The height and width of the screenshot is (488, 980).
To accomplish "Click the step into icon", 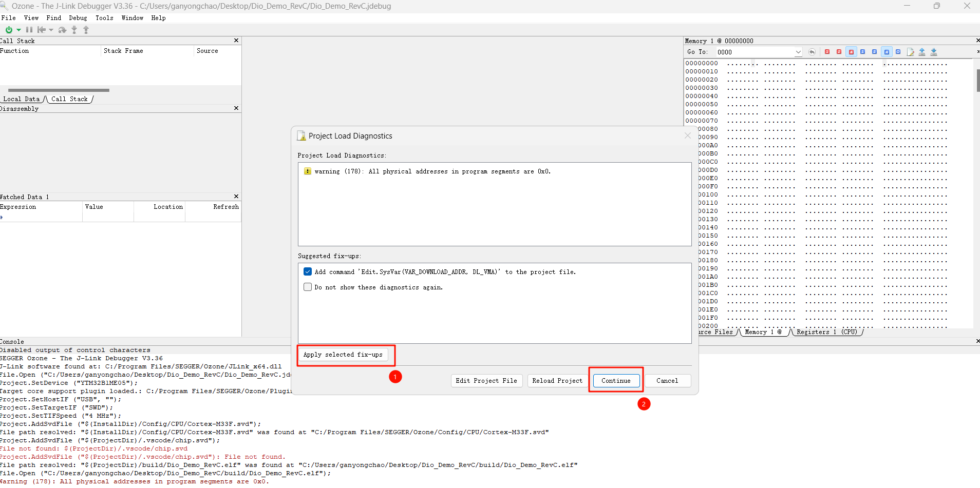I will (x=74, y=30).
